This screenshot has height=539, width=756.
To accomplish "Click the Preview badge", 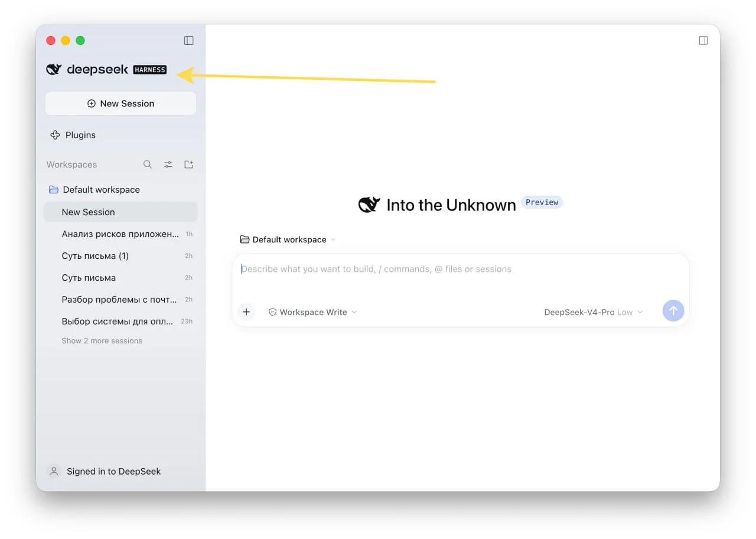I will (x=542, y=202).
